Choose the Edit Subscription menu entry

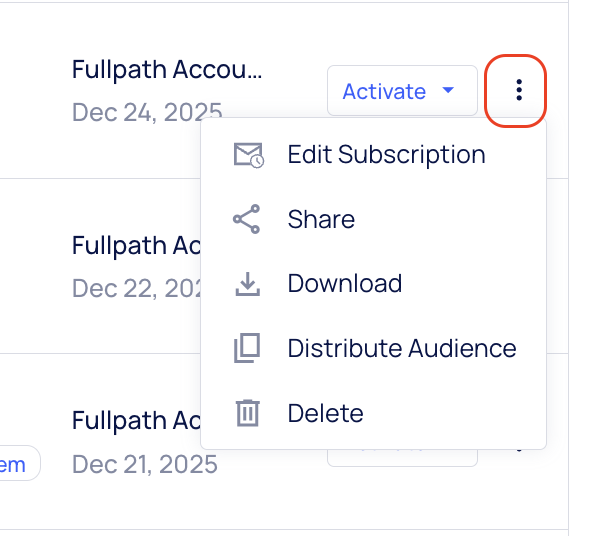point(386,155)
